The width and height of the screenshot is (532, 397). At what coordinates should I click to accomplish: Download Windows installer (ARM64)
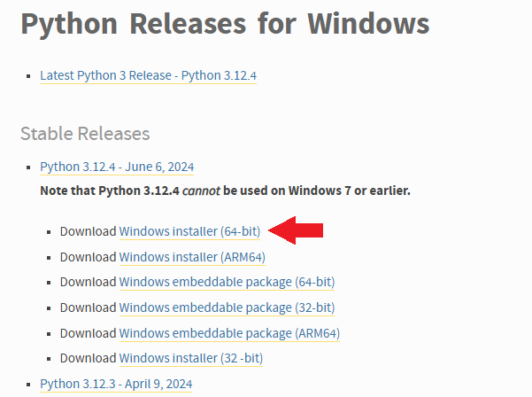(x=192, y=257)
